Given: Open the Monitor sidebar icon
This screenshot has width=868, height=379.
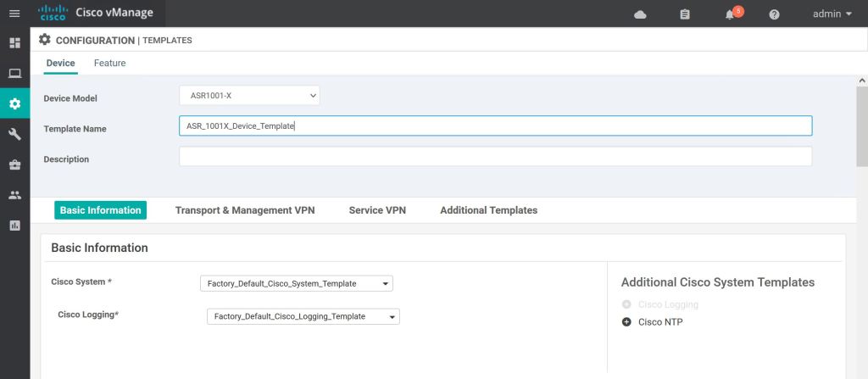Looking at the screenshot, I should click(x=14, y=74).
